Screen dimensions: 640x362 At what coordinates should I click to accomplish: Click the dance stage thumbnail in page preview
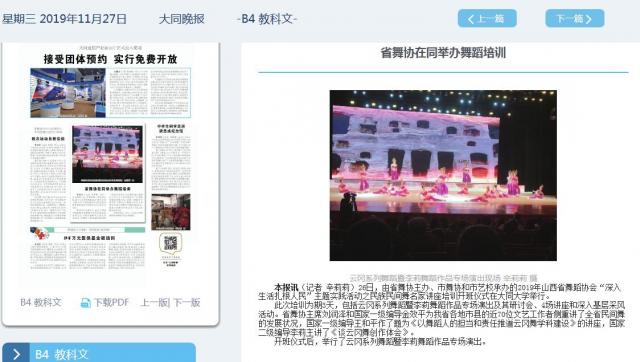(108, 154)
